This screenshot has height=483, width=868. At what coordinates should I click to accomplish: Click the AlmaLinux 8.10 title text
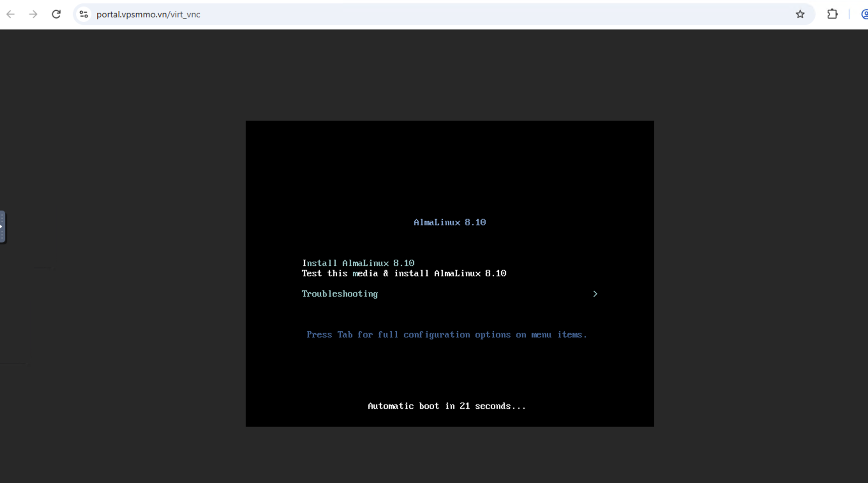450,222
